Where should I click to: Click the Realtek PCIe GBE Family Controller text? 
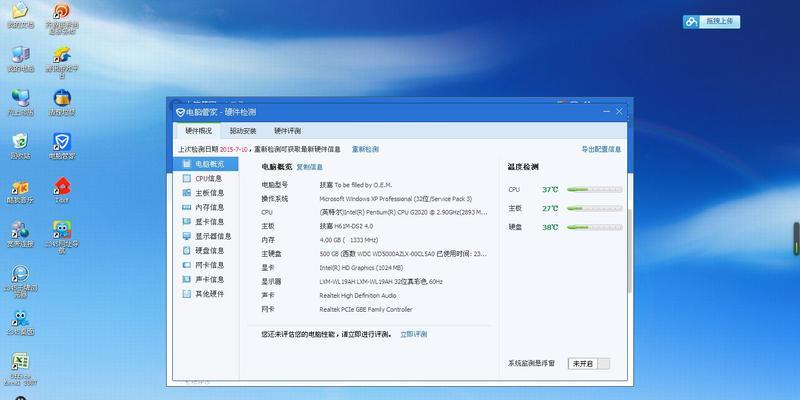[x=366, y=309]
